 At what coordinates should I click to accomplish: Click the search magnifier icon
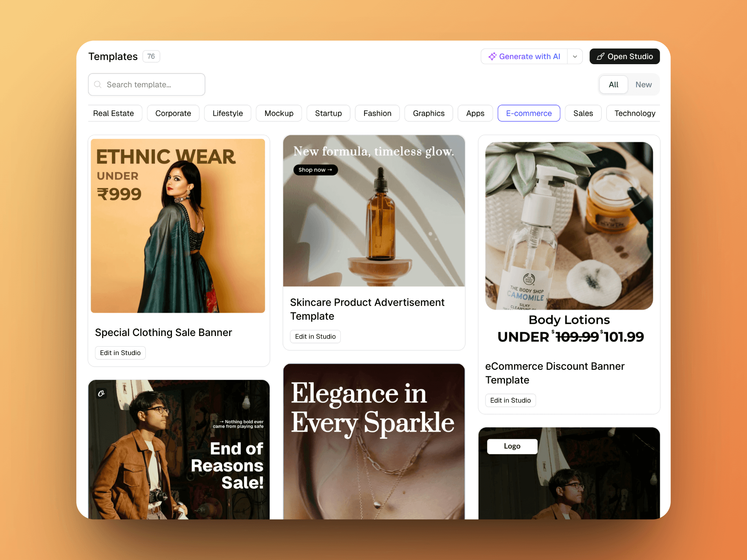pyautogui.click(x=98, y=84)
